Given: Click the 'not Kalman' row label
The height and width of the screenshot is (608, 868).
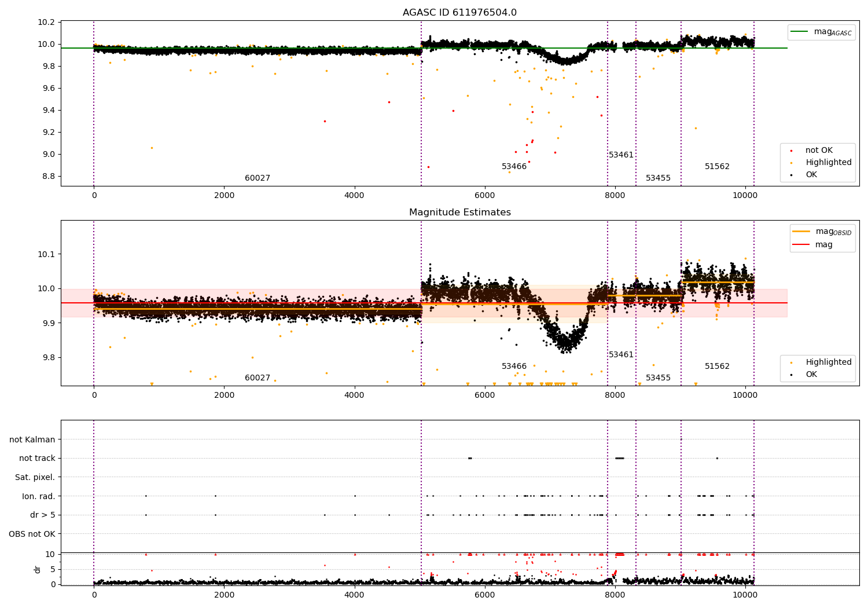Looking at the screenshot, I should click(32, 440).
